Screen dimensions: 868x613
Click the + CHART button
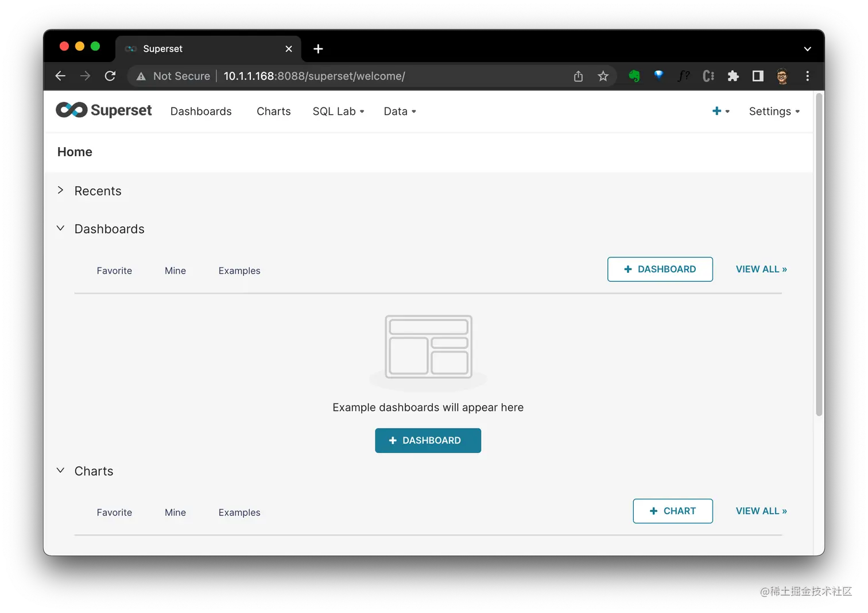[x=673, y=511]
